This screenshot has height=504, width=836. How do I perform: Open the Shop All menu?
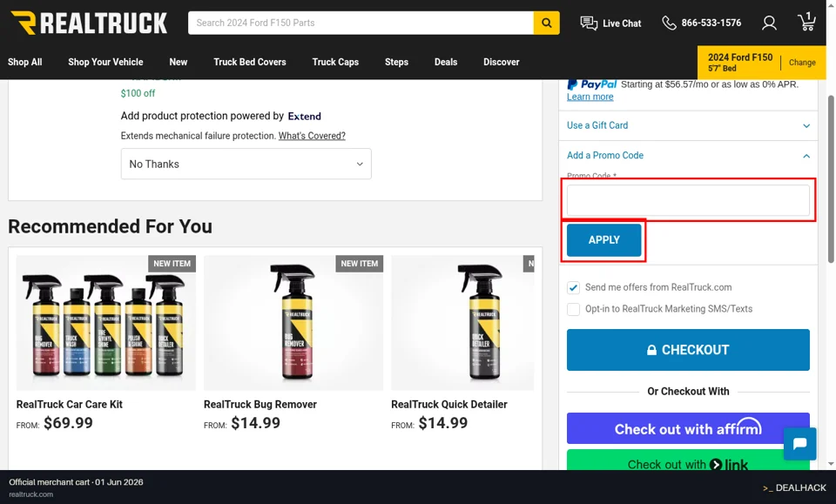[25, 62]
